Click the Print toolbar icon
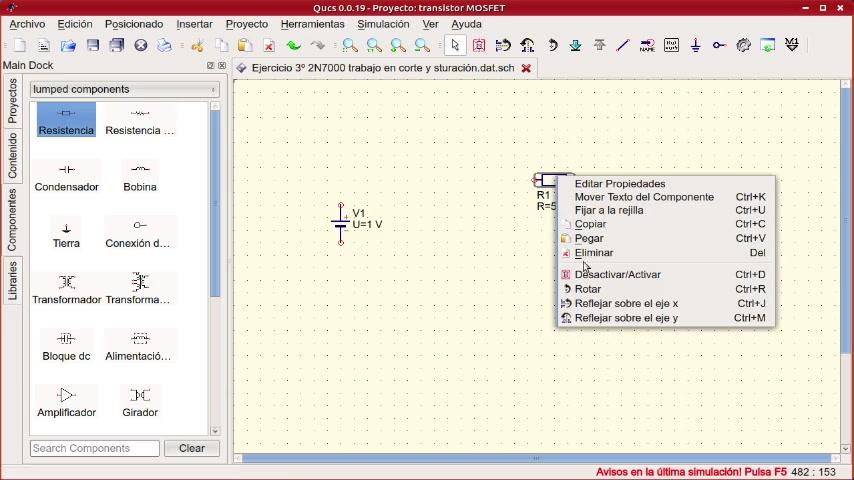The height and width of the screenshot is (480, 854). [165, 45]
